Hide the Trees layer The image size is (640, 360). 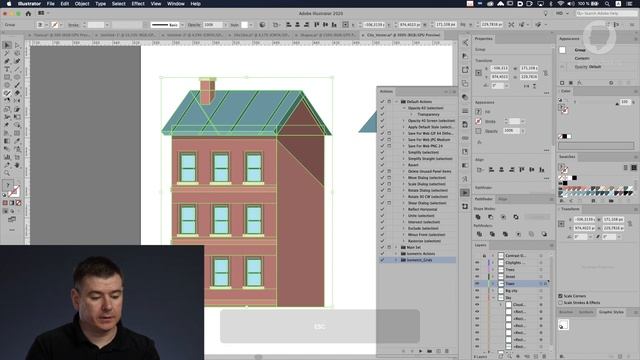click(477, 269)
